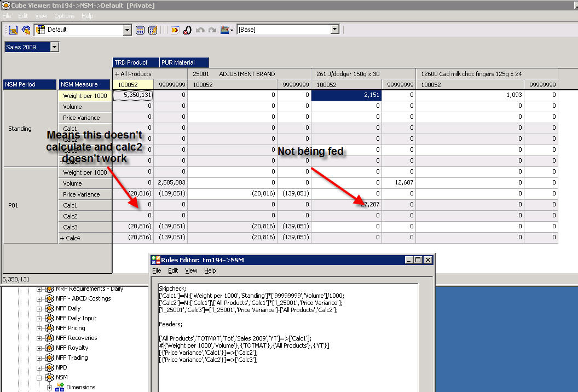
Task: Open the Cube Viewer Edit menu
Action: click(x=23, y=16)
